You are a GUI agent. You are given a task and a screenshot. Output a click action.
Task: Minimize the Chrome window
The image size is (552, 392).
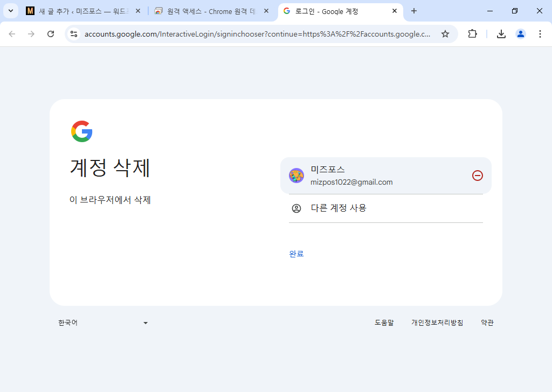click(489, 11)
